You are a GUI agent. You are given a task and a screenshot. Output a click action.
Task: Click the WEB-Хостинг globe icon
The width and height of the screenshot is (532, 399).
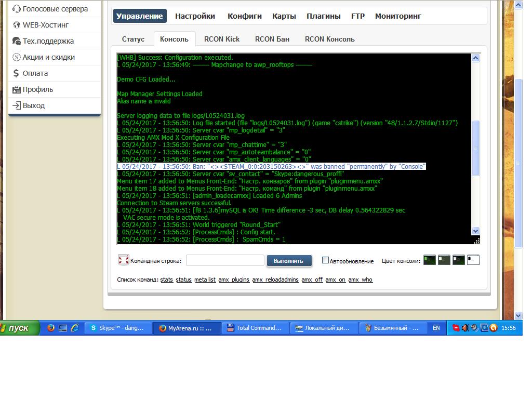coord(16,25)
